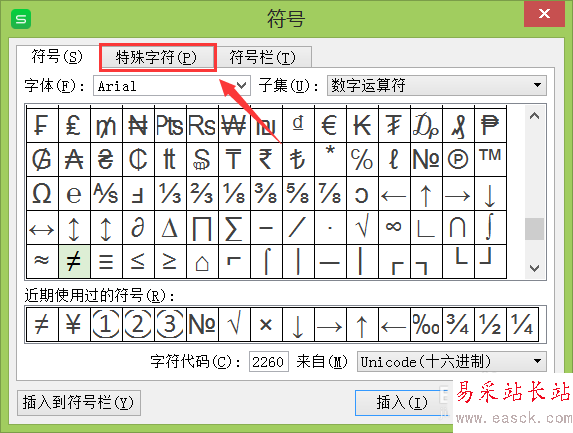Select the sound recording ℗ symbol

click(x=458, y=160)
